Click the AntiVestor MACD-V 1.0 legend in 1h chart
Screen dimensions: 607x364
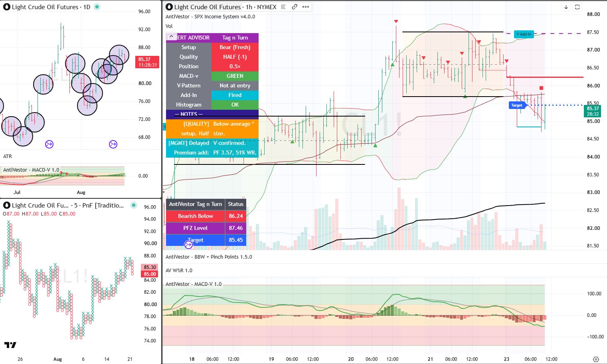194,284
